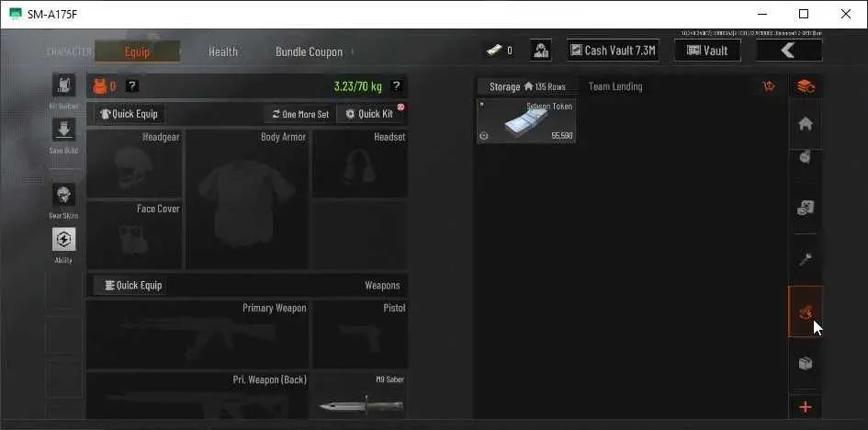Select the Body Armor slot
The image size is (868, 430).
click(x=247, y=199)
